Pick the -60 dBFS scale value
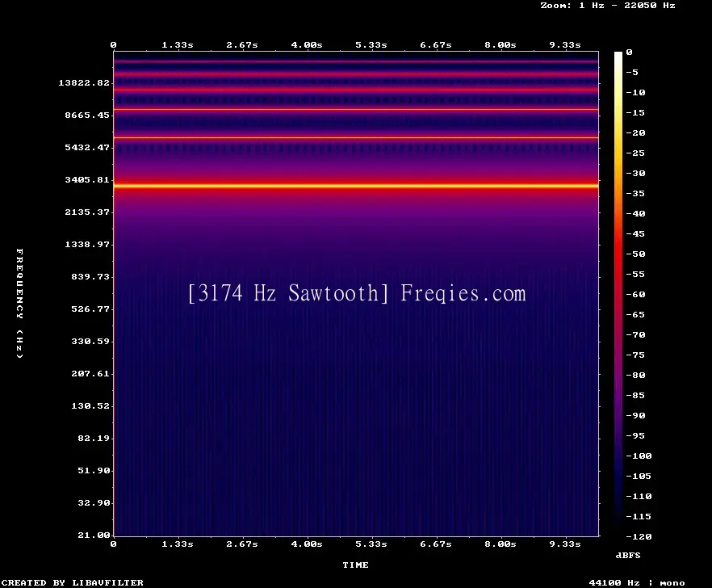712x588 pixels. click(x=635, y=295)
